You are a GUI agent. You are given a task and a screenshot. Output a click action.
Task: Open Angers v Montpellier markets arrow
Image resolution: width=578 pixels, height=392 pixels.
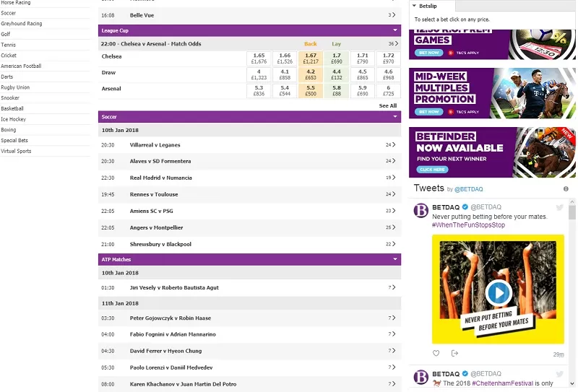coord(394,227)
